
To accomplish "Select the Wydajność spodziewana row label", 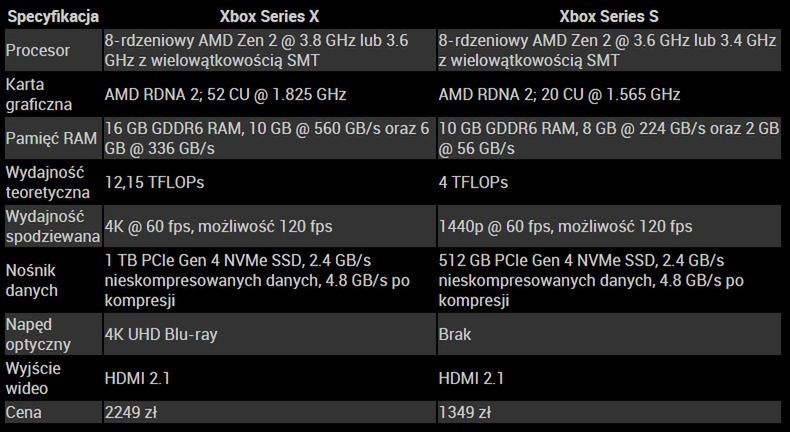I will click(x=52, y=226).
